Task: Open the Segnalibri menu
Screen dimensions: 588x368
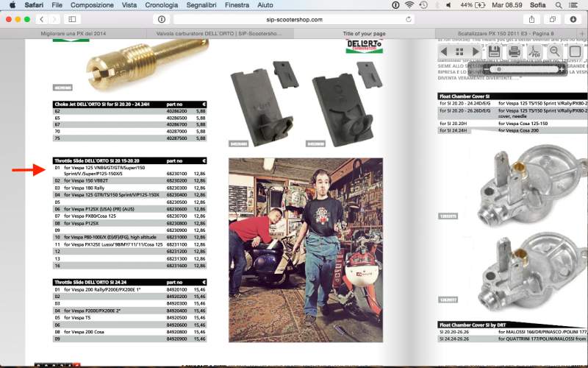Action: coord(201,5)
